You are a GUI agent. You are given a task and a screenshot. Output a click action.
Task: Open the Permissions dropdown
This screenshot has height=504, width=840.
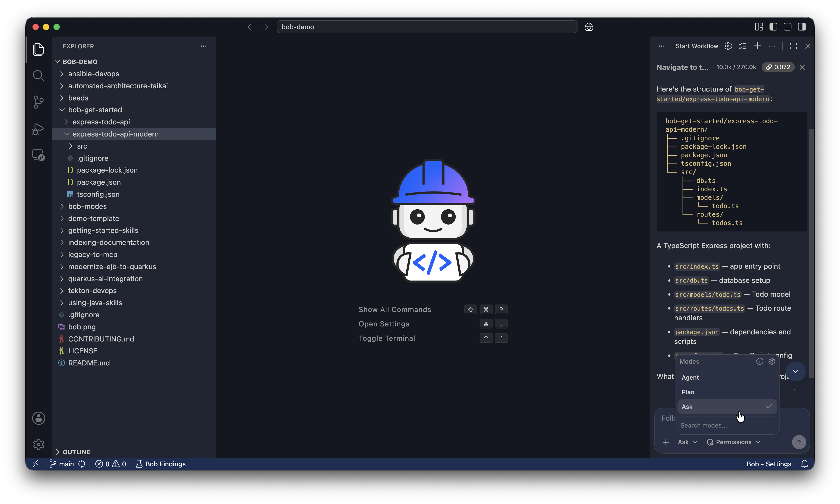[733, 442]
